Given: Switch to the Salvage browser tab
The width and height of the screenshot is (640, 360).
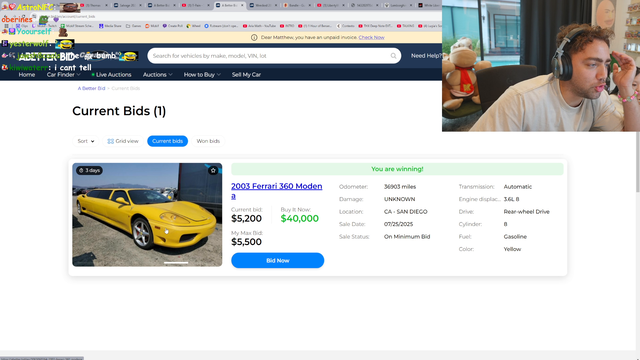Looking at the screenshot, I should pos(128,5).
